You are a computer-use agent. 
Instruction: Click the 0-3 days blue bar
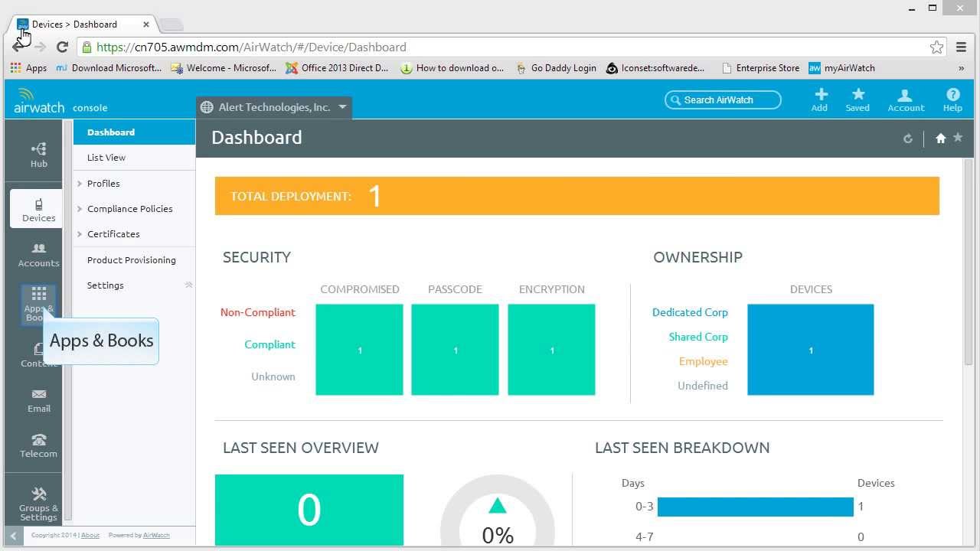tap(755, 507)
